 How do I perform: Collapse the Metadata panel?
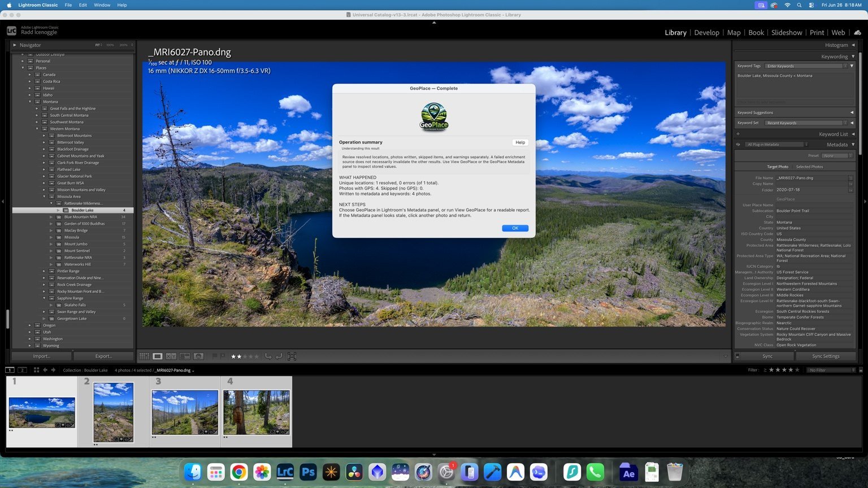tap(853, 145)
